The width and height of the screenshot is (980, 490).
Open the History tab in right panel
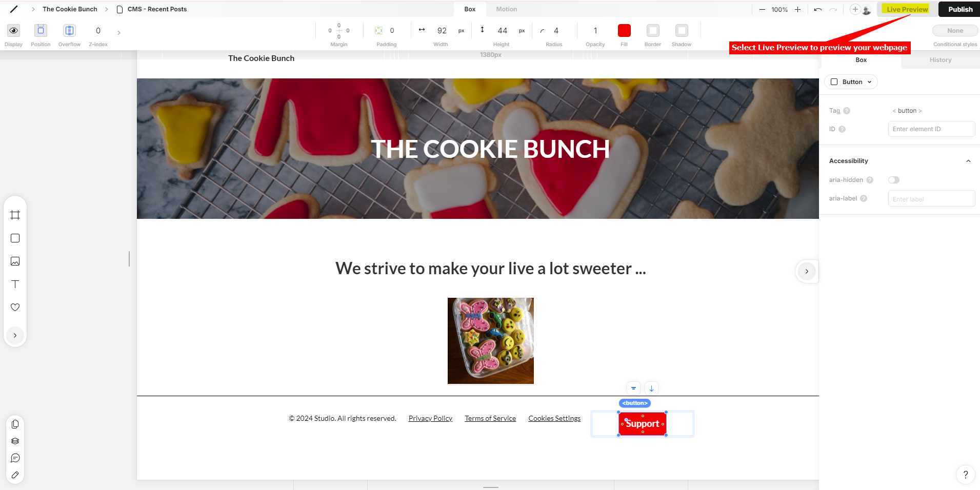941,60
